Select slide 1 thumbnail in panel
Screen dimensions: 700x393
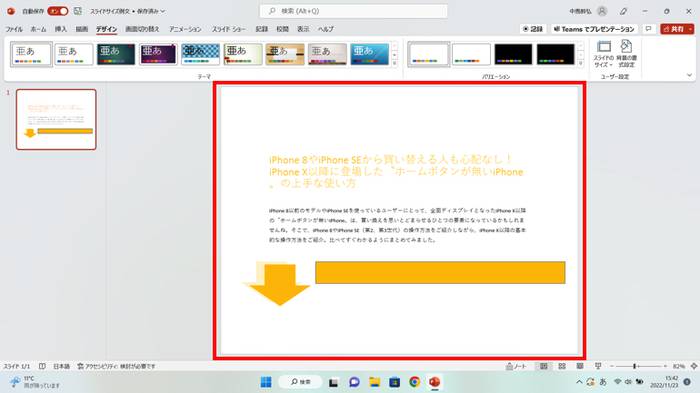[x=56, y=119]
